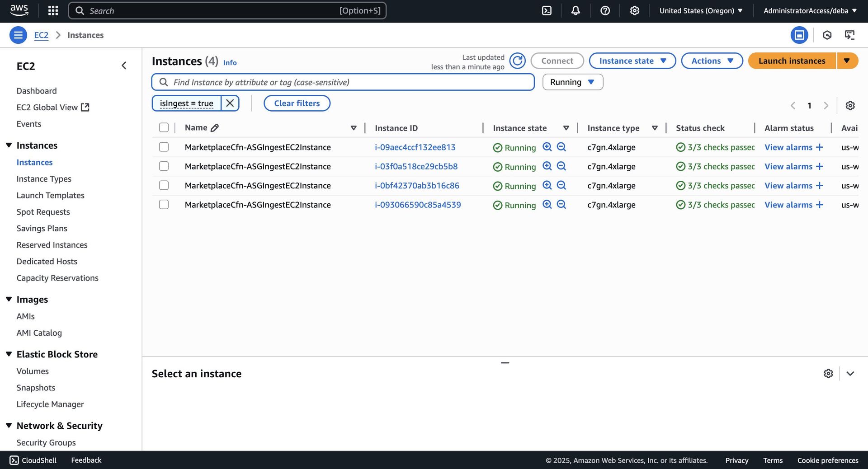Image resolution: width=868 pixels, height=469 pixels.
Task: Remove the isIngest = true filter
Action: click(230, 103)
